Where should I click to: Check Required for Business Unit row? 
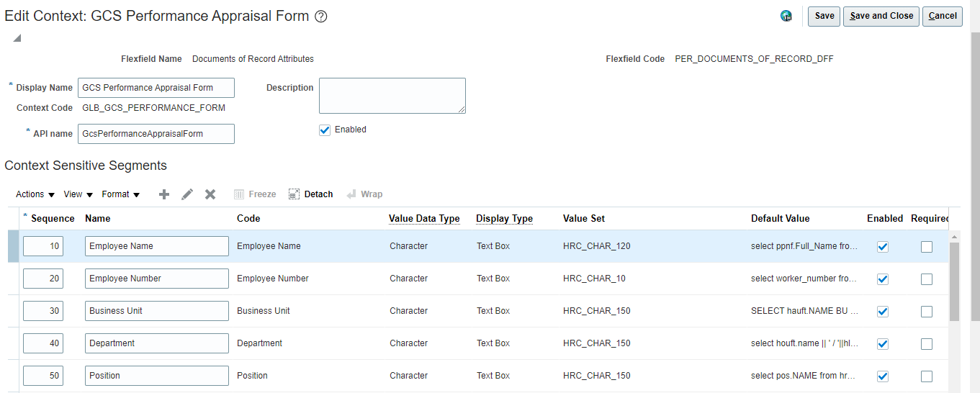pyautogui.click(x=927, y=312)
